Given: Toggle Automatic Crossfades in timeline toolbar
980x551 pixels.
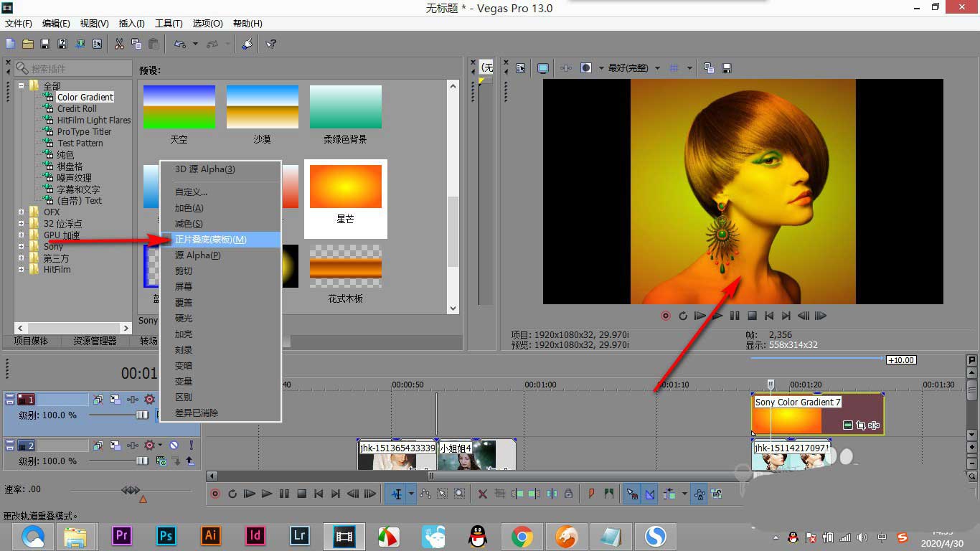Looking at the screenshot, I should pos(649,494).
